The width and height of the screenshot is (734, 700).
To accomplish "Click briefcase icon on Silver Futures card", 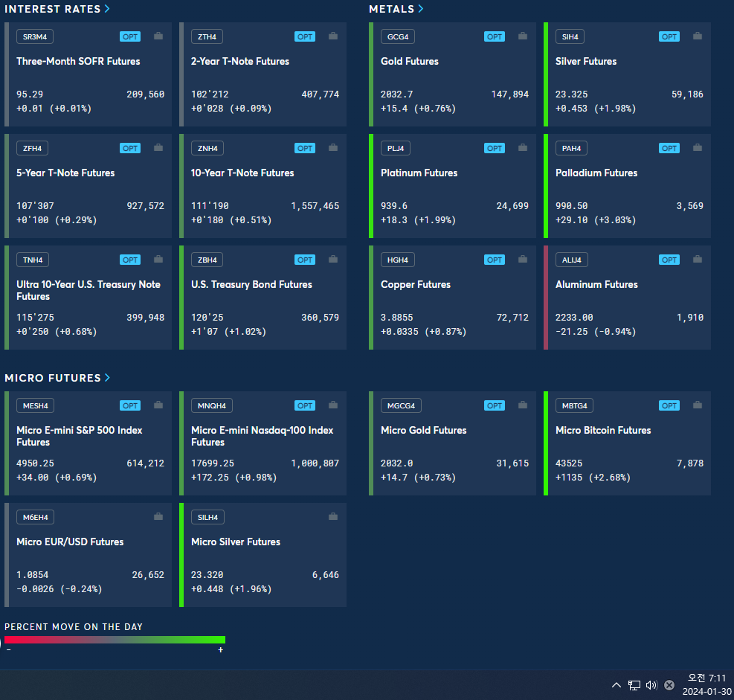I will click(x=697, y=36).
